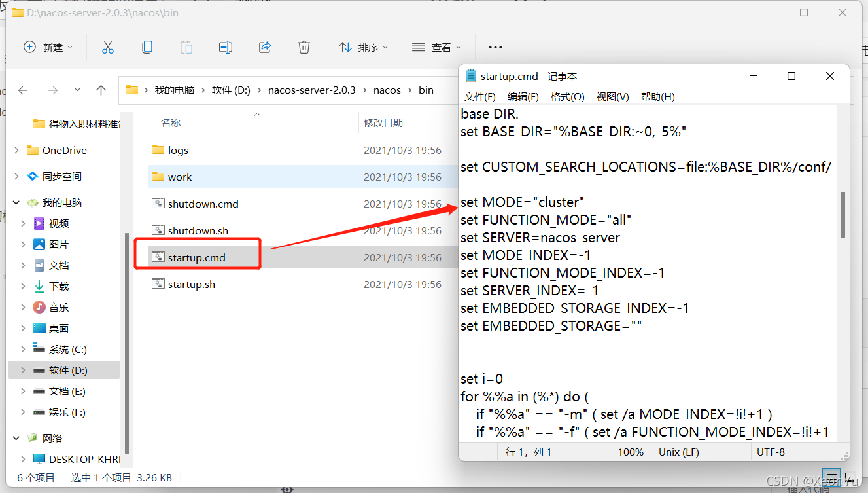The image size is (868, 493).
Task: Expand the OneDrive tree node
Action: pos(16,150)
